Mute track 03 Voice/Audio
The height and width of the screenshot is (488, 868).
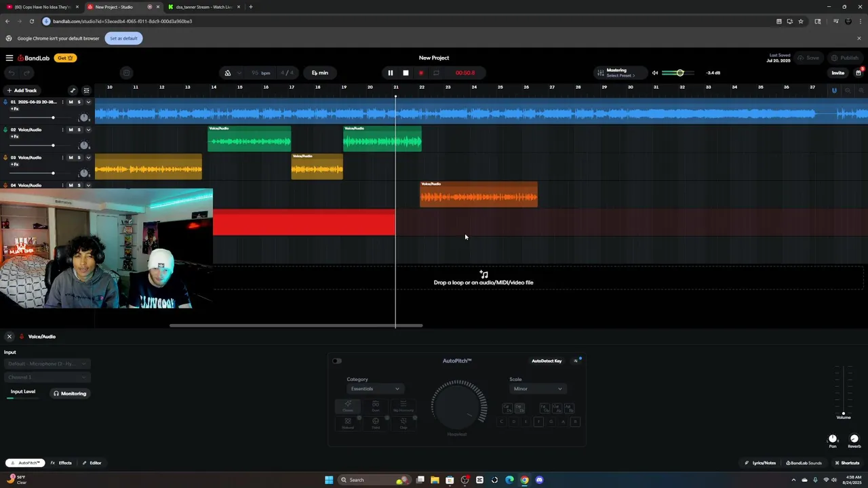[x=71, y=157]
